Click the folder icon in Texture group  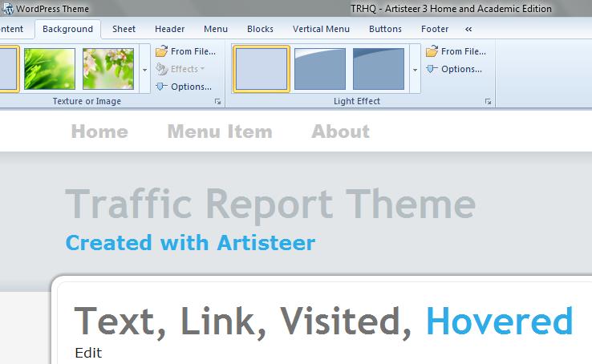pyautogui.click(x=161, y=51)
